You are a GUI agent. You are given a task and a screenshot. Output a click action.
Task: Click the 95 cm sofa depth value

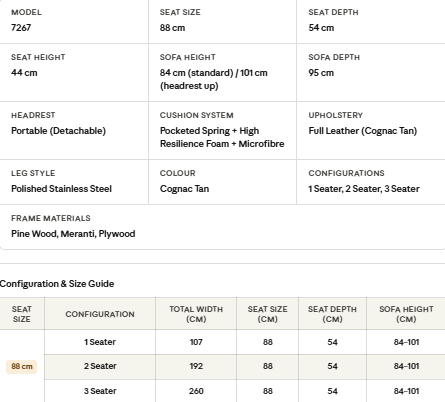(x=321, y=73)
